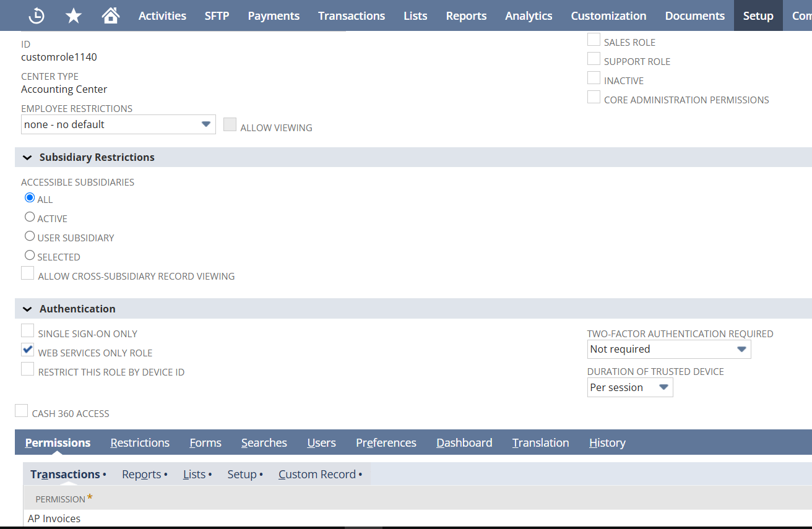The image size is (812, 529).
Task: Select the User Subsidiary radio option
Action: pos(30,236)
